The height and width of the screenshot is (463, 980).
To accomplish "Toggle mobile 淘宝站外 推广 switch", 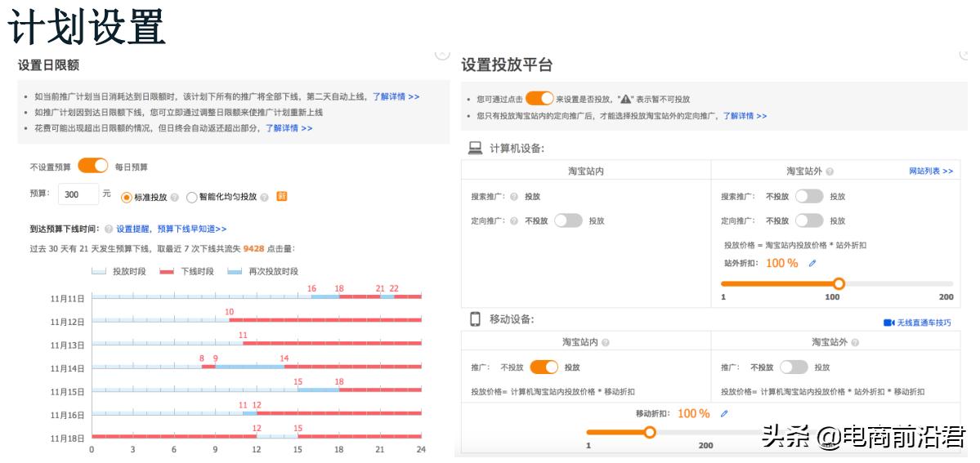I will (x=794, y=367).
